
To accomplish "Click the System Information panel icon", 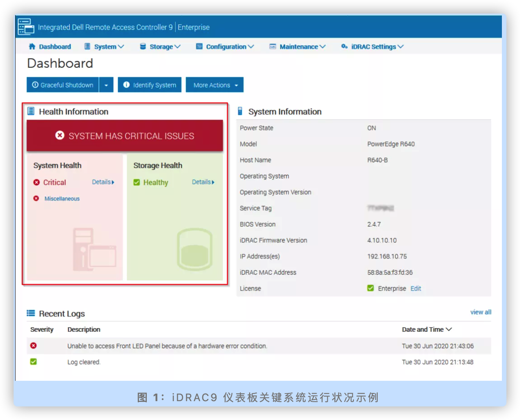I will (240, 111).
